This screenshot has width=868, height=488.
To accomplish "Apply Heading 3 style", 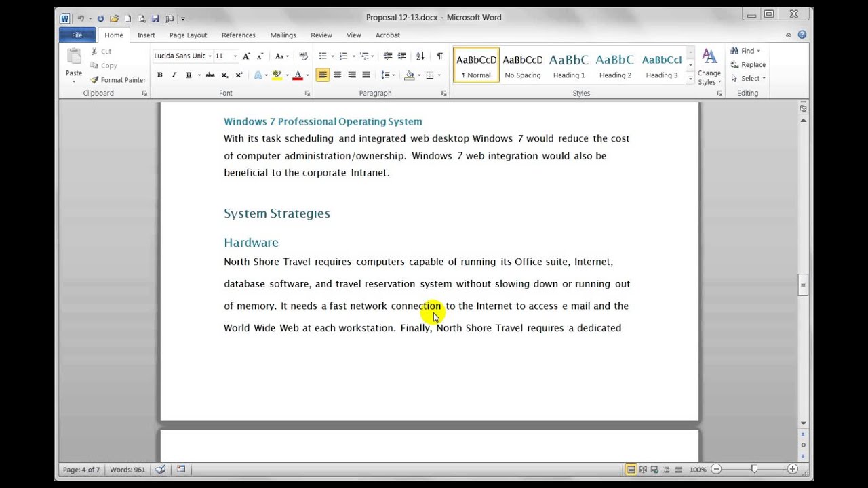I will pos(662,65).
